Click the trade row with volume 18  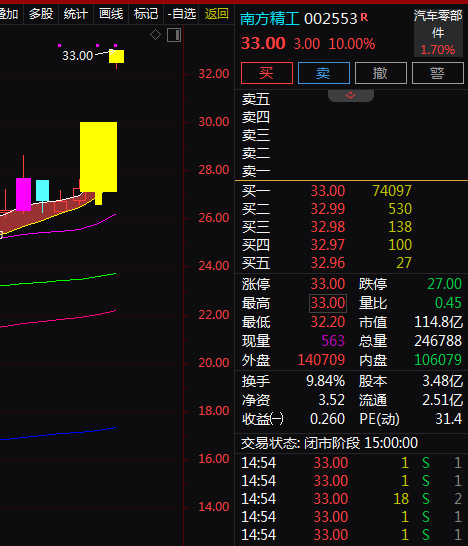[x=352, y=499]
